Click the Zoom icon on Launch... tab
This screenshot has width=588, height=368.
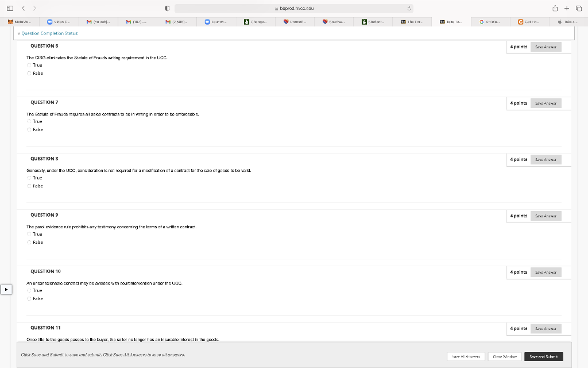[207, 22]
